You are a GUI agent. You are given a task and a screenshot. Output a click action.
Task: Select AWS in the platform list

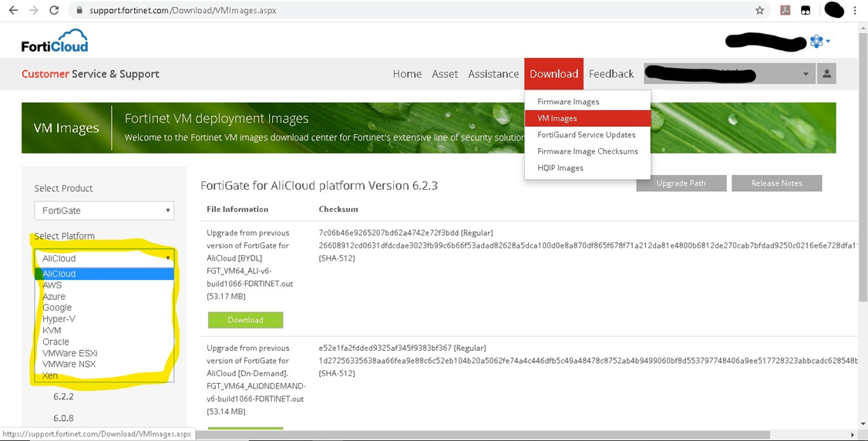104,285
